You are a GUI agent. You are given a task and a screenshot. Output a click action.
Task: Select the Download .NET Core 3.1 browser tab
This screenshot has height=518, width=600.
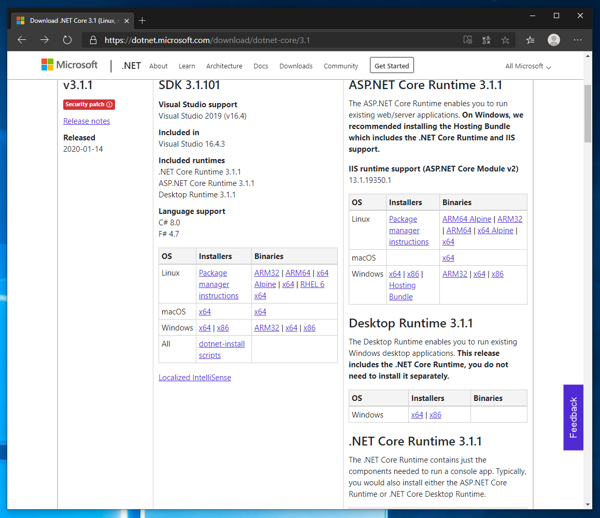click(73, 21)
